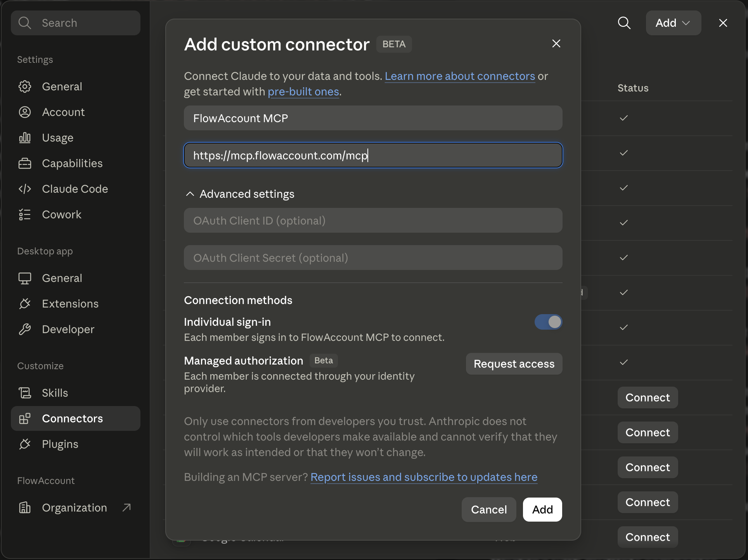The width and height of the screenshot is (748, 560).
Task: Click the OAuth Client ID field
Action: point(373,220)
